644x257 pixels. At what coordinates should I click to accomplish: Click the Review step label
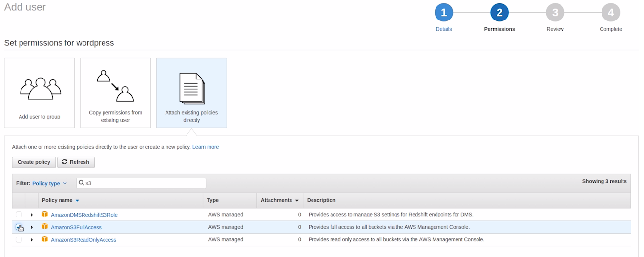[x=555, y=29]
